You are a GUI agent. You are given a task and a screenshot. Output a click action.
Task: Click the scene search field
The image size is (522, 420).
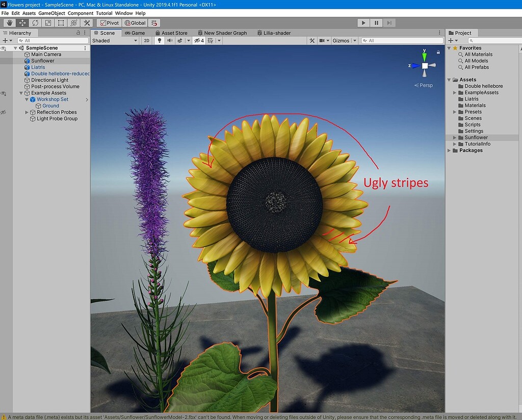tap(402, 41)
